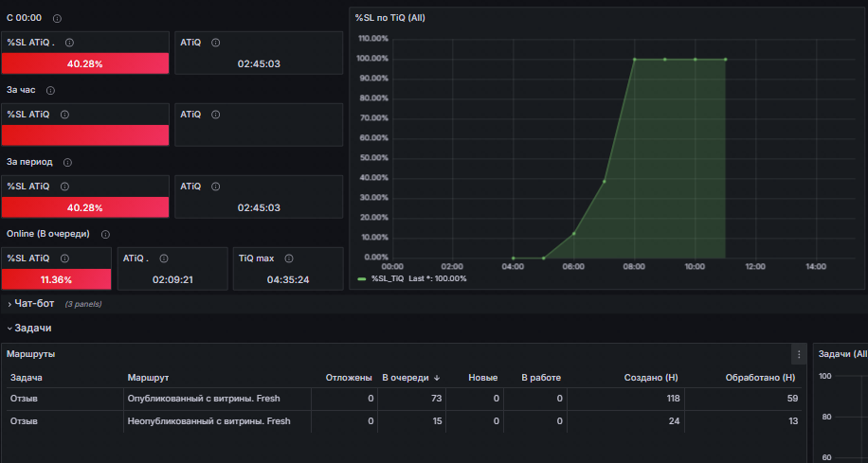Click the %SL по TiQ (All) panel title
Image resolution: width=868 pixels, height=463 pixels.
point(389,18)
